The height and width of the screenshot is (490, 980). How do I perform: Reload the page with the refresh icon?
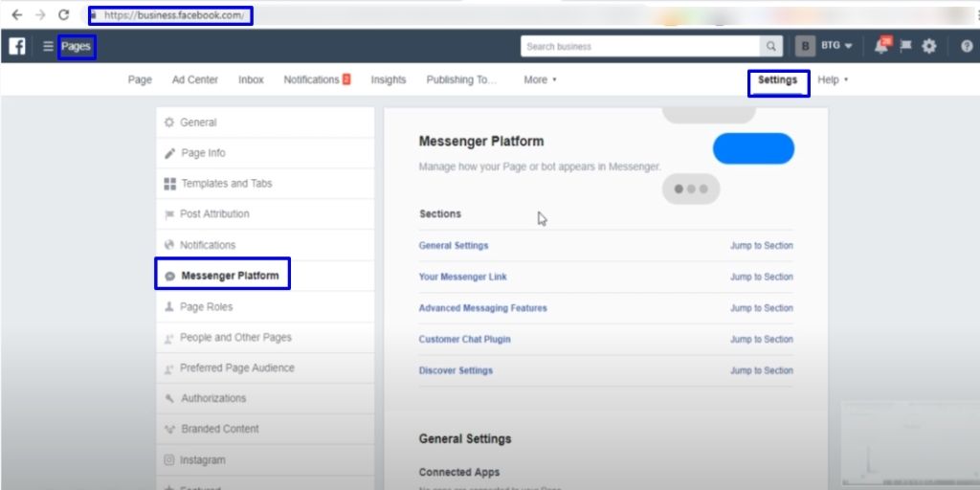(x=64, y=15)
